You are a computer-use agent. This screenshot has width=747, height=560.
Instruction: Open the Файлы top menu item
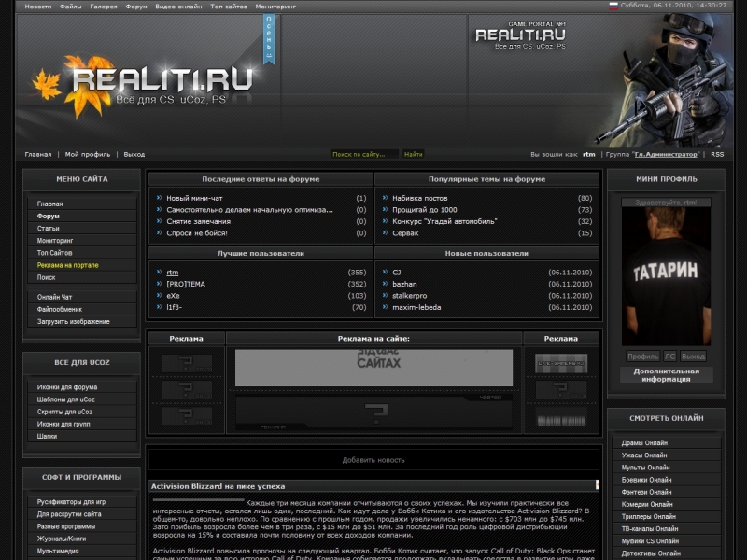pyautogui.click(x=71, y=7)
